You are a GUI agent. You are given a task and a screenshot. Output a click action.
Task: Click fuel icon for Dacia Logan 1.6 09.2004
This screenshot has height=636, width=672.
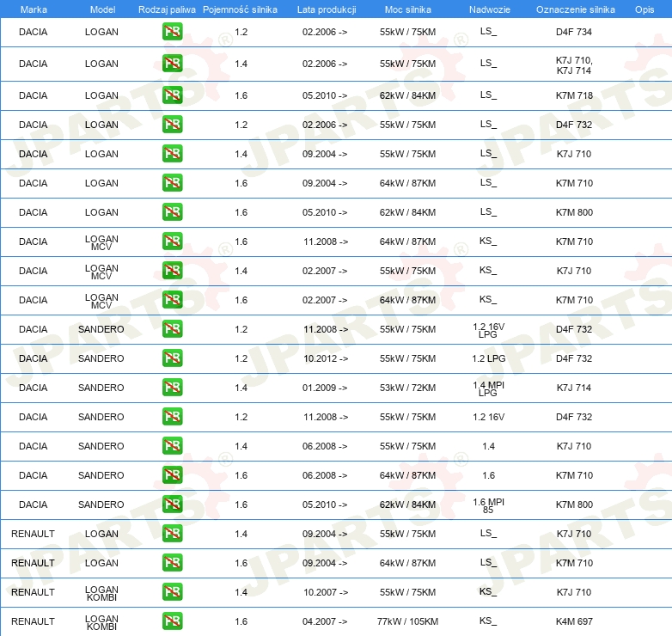[x=172, y=182]
